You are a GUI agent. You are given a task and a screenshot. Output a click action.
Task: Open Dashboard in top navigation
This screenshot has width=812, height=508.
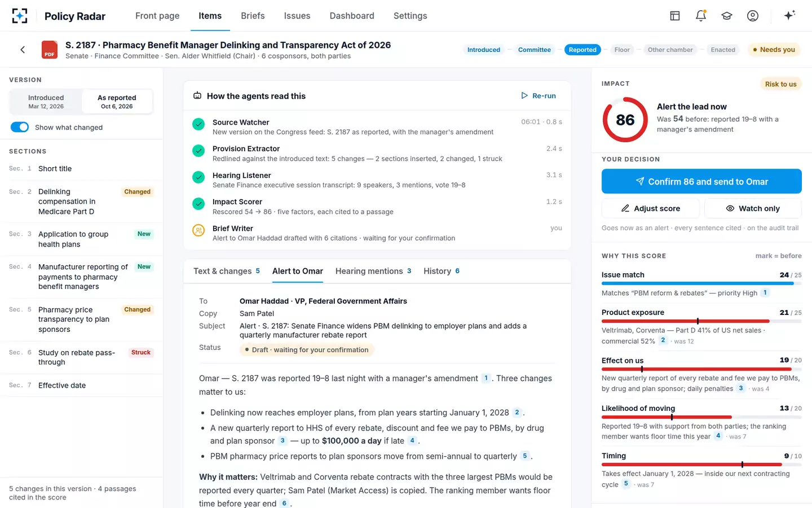[352, 16]
